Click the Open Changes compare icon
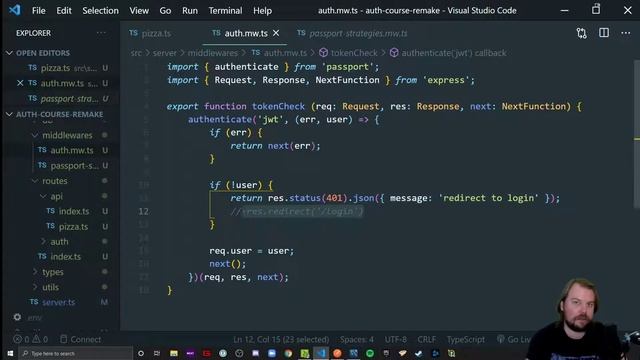 (x=582, y=33)
